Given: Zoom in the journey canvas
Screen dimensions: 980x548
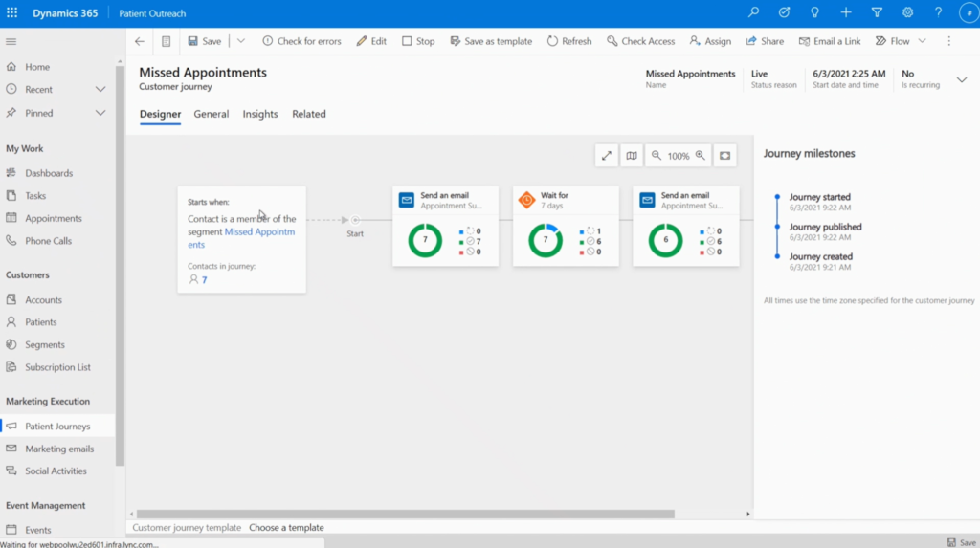Looking at the screenshot, I should coord(700,156).
